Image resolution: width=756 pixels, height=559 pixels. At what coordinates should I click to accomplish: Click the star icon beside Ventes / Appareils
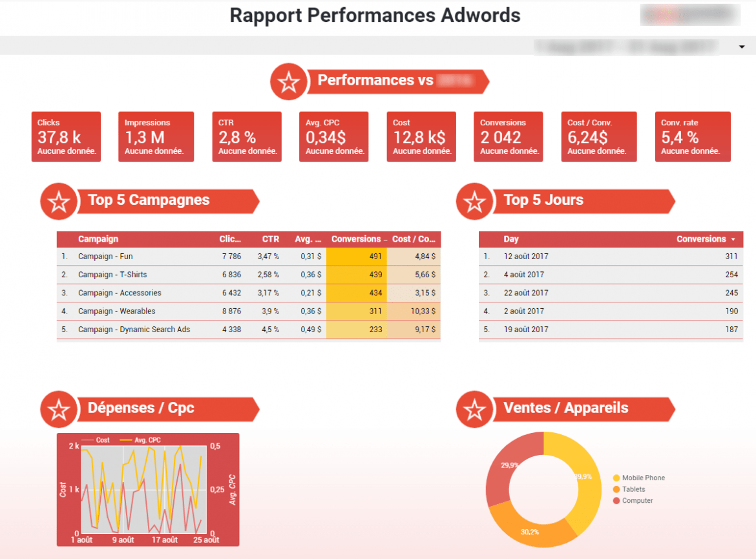(x=474, y=410)
